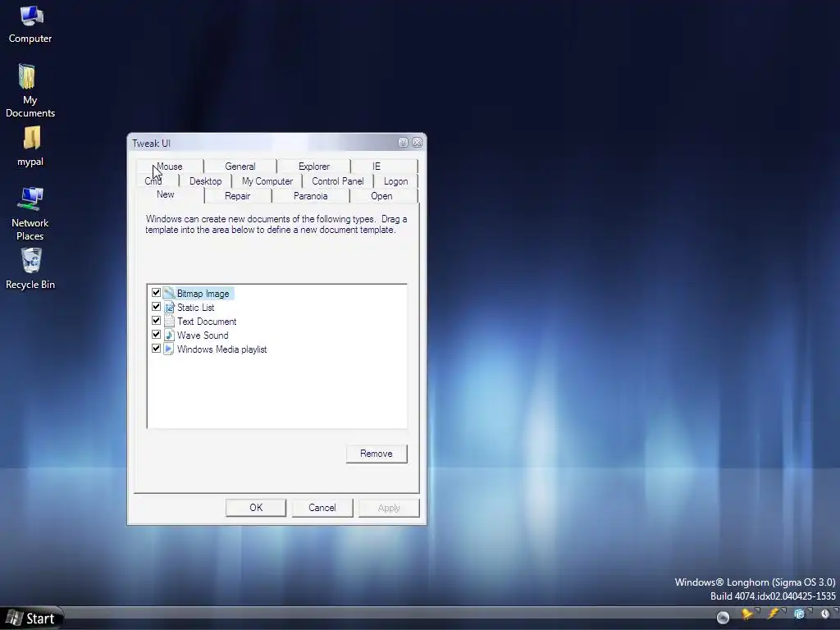
Task: Select the mypal folder on desktop
Action: [x=30, y=146]
